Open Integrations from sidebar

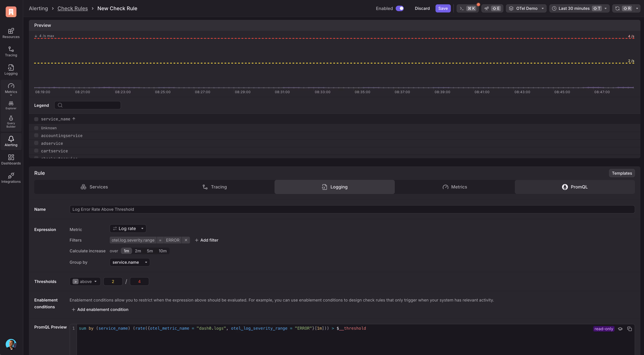(x=11, y=178)
